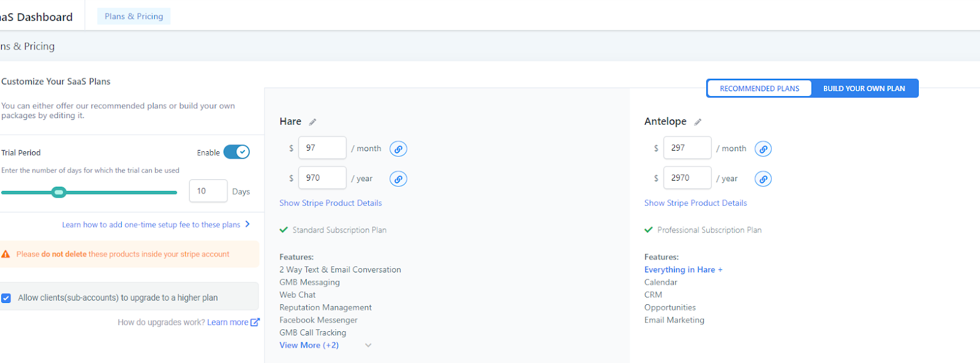The height and width of the screenshot is (363, 980).
Task: Show Stripe Product Details for Antelope
Action: pos(695,203)
